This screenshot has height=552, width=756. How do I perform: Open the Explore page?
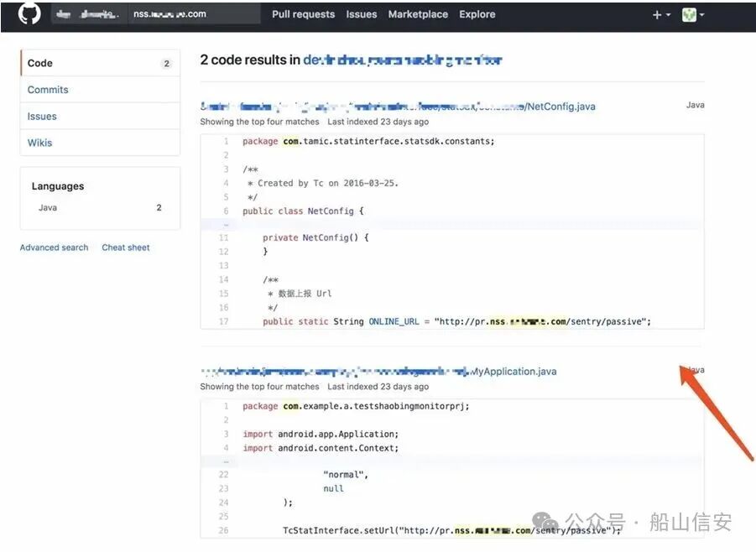point(477,14)
